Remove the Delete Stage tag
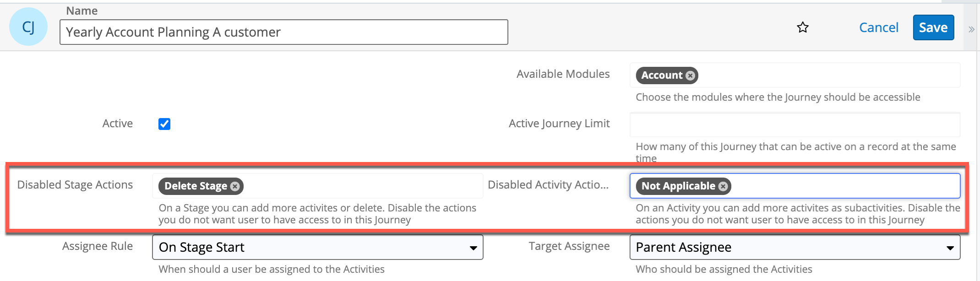The image size is (980, 281). (235, 186)
